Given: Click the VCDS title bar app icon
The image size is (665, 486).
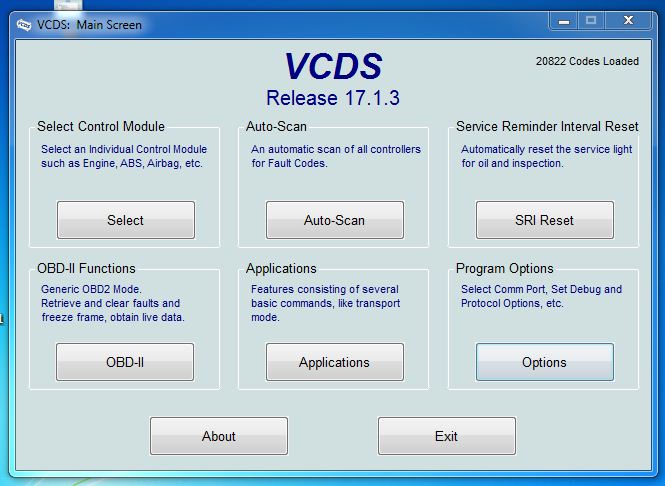Looking at the screenshot, I should (24, 25).
